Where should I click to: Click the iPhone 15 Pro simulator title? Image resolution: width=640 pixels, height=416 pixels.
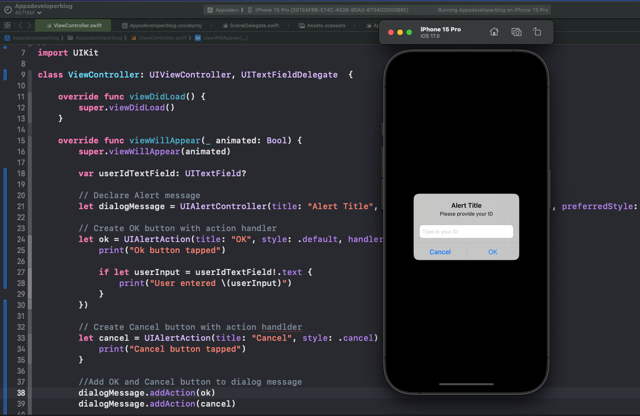(440, 29)
